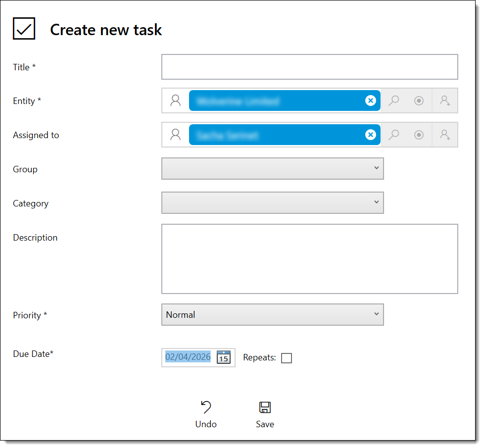483x448 pixels.
Task: Search for an entity using the magnifier icon
Action: pos(393,100)
